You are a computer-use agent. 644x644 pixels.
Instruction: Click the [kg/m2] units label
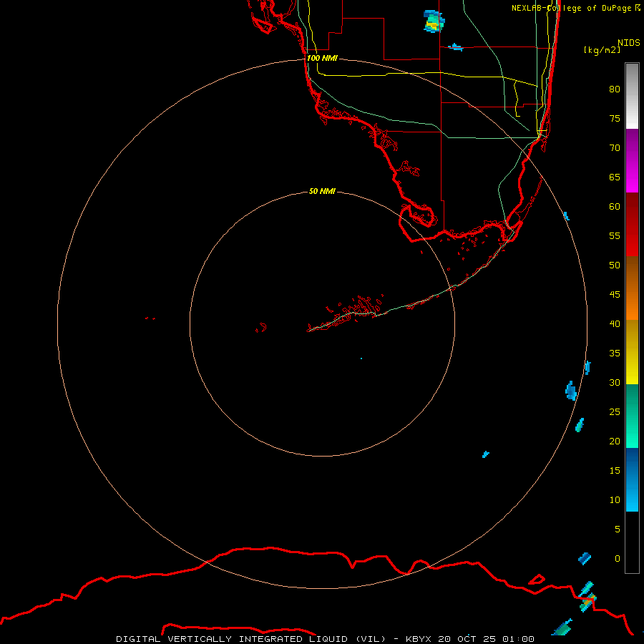(x=602, y=50)
